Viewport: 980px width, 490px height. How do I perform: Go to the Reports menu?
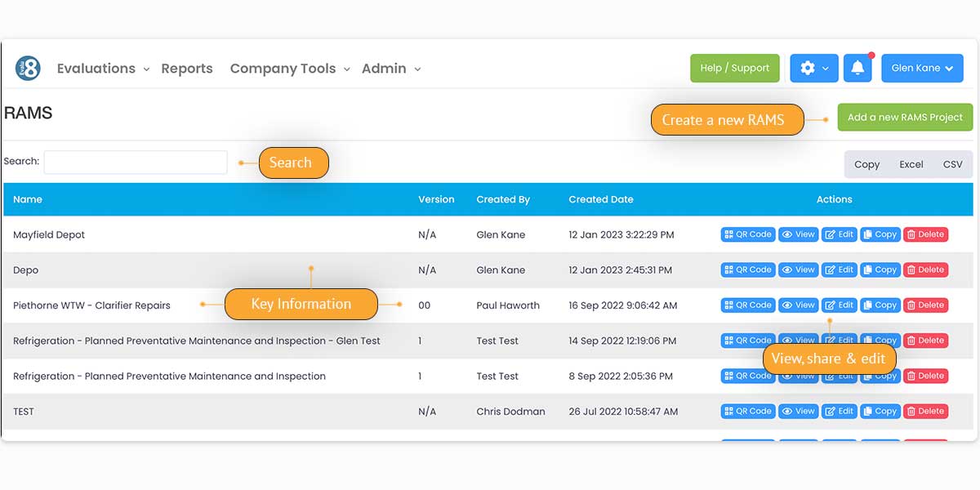tap(187, 69)
